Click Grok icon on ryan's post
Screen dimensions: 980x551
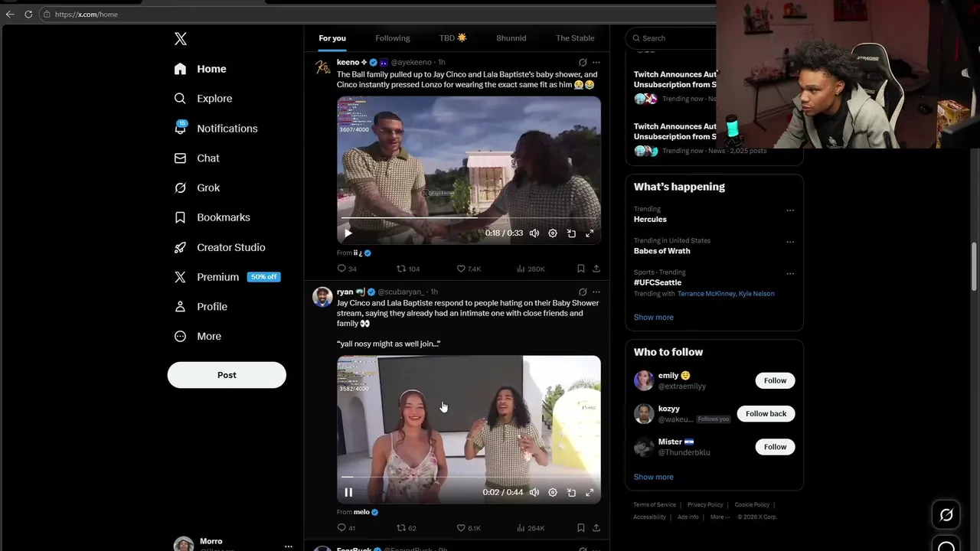coord(583,292)
